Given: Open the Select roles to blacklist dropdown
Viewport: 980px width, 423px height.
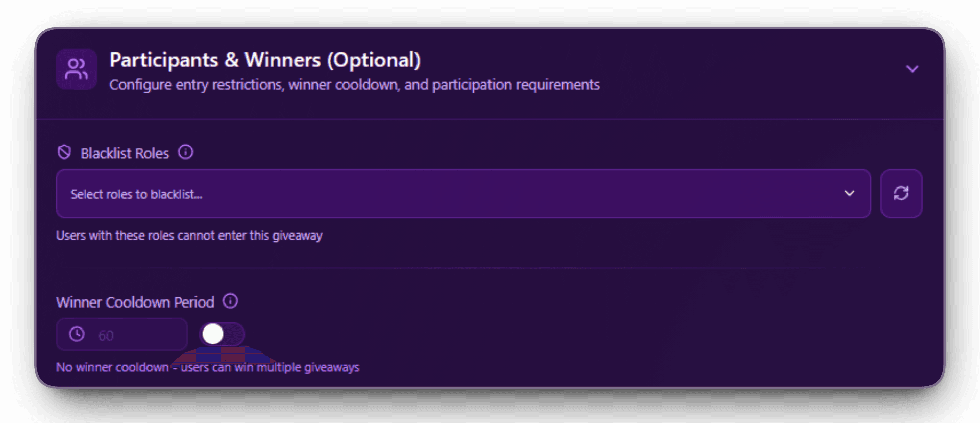Looking at the screenshot, I should click(x=459, y=194).
